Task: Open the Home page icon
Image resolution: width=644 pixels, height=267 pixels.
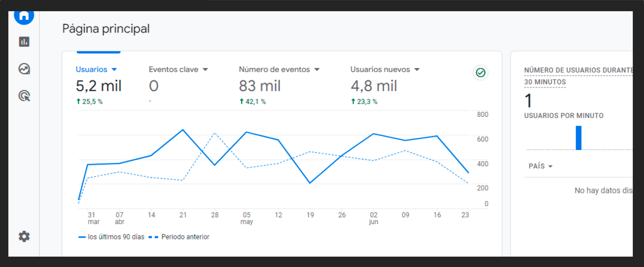Action: [x=24, y=16]
